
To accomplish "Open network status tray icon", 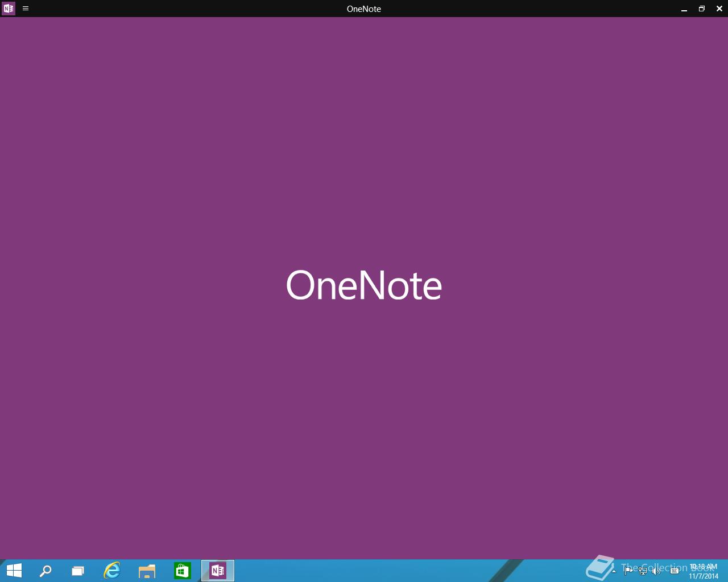I will tap(643, 571).
